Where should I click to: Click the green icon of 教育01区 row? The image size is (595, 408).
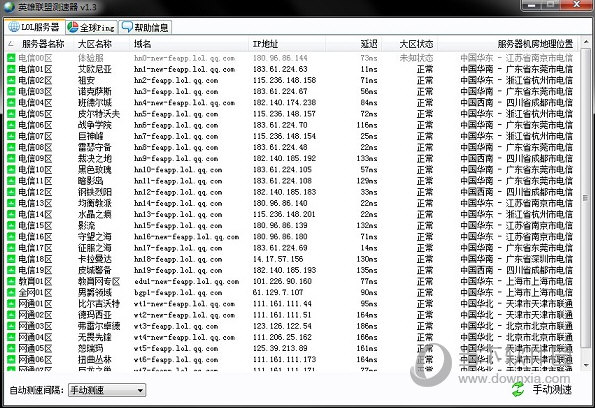pyautogui.click(x=11, y=281)
